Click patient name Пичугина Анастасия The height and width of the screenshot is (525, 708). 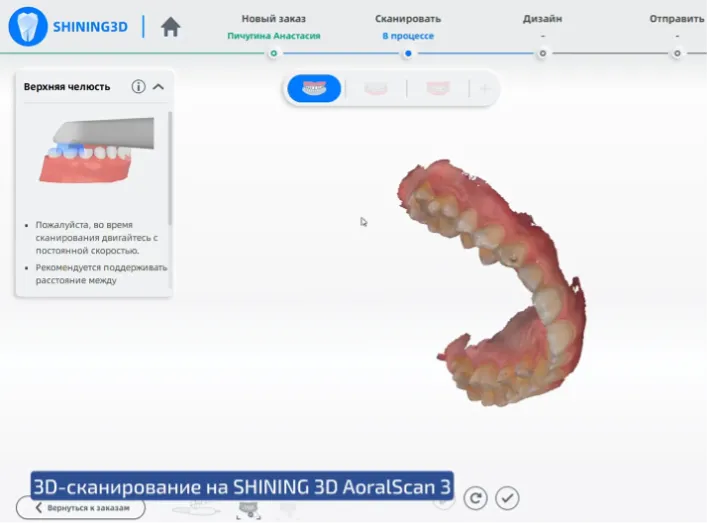pyautogui.click(x=273, y=36)
